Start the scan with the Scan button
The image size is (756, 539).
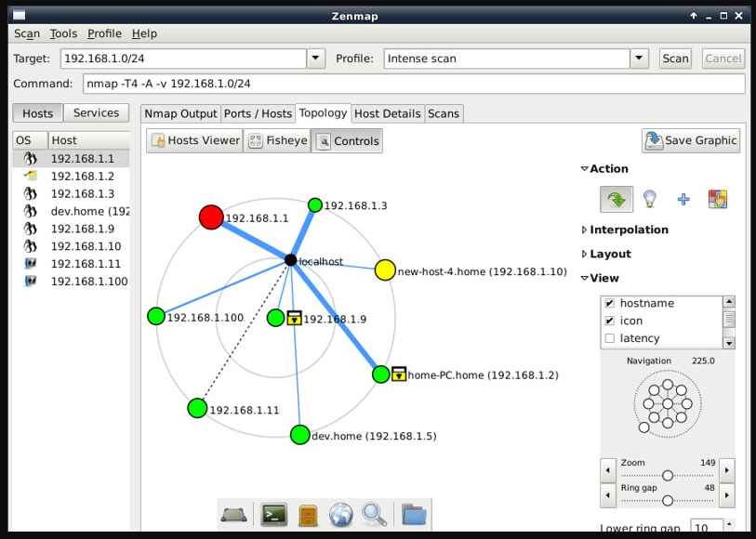coord(675,59)
